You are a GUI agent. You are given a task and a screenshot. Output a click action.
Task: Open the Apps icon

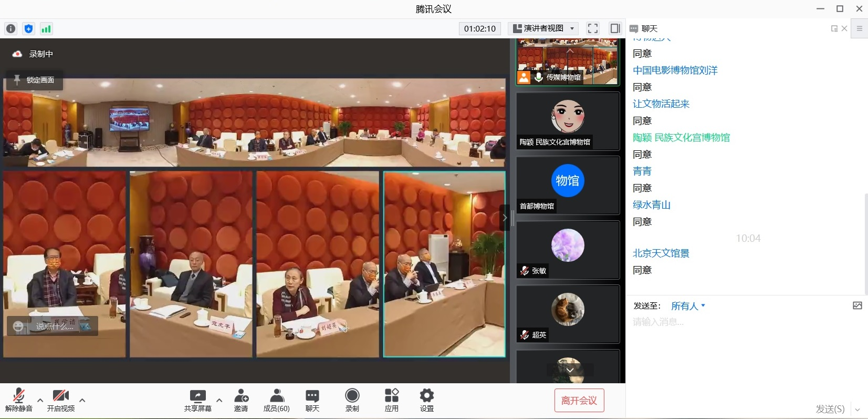tap(391, 400)
